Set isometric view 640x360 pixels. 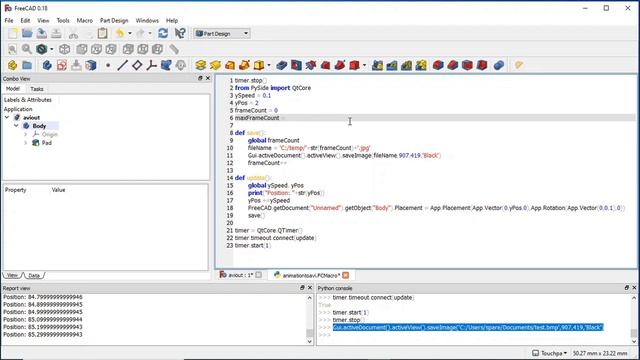tap(64, 49)
